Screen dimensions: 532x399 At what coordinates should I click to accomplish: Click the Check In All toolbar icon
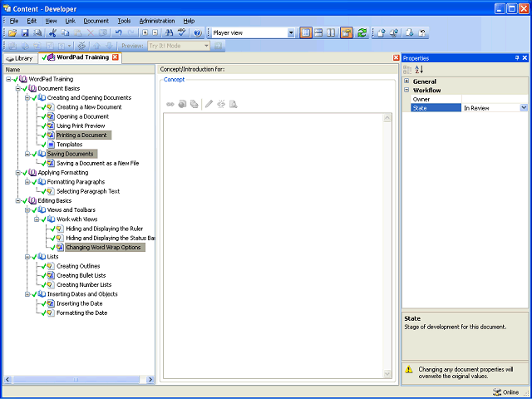(x=394, y=33)
